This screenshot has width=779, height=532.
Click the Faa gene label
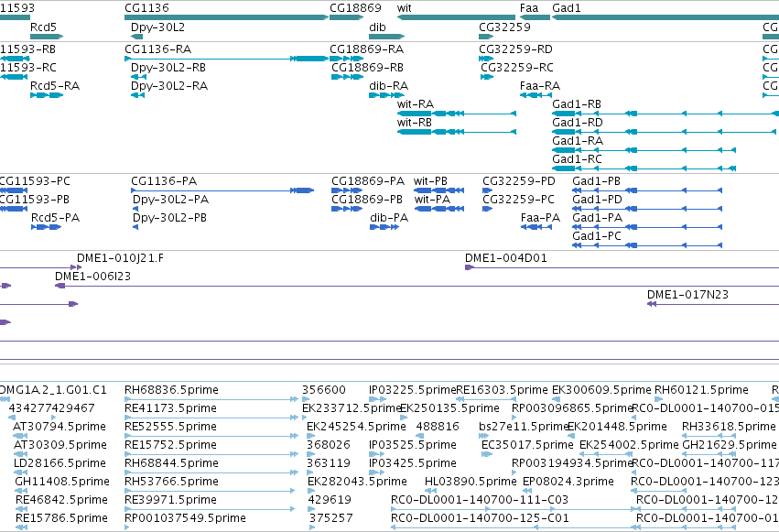pyautogui.click(x=528, y=8)
